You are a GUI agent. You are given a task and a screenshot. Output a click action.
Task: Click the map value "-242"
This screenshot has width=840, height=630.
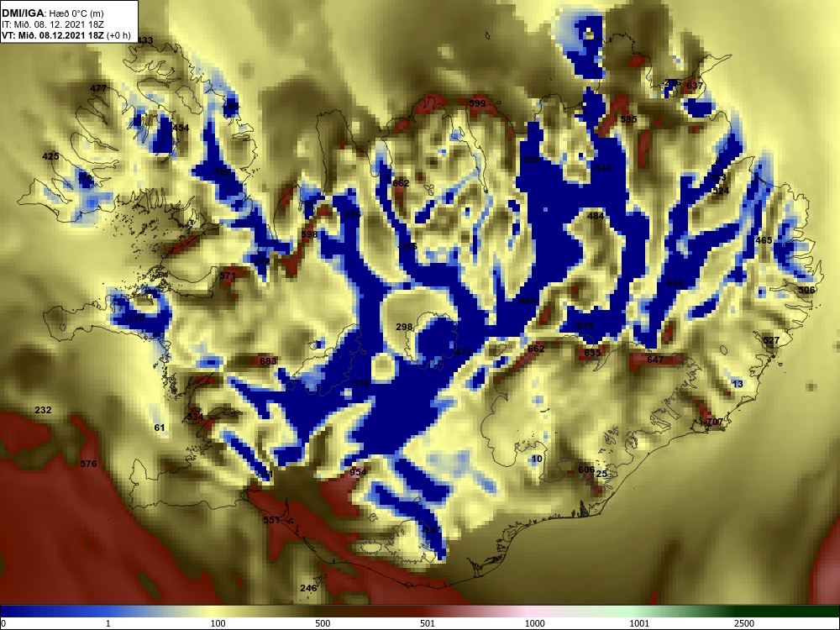click(261, 261)
